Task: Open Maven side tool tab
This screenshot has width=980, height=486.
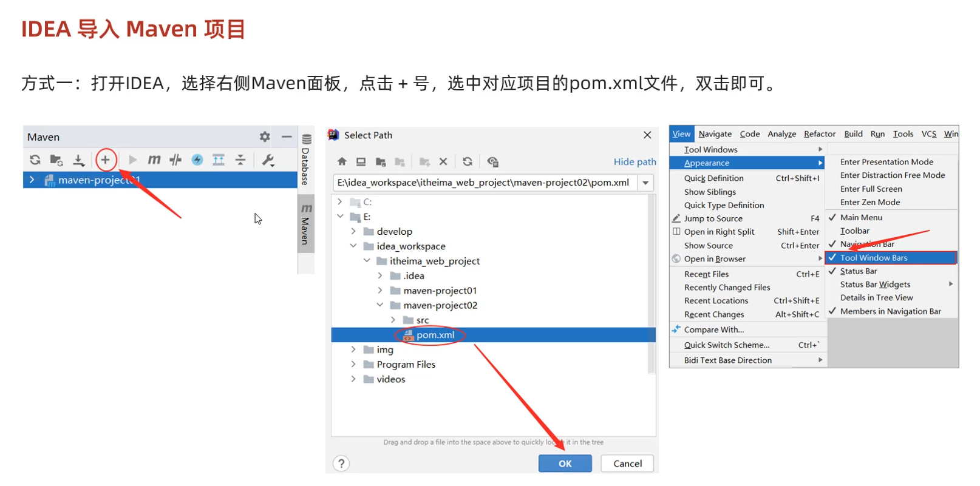Action: [306, 224]
